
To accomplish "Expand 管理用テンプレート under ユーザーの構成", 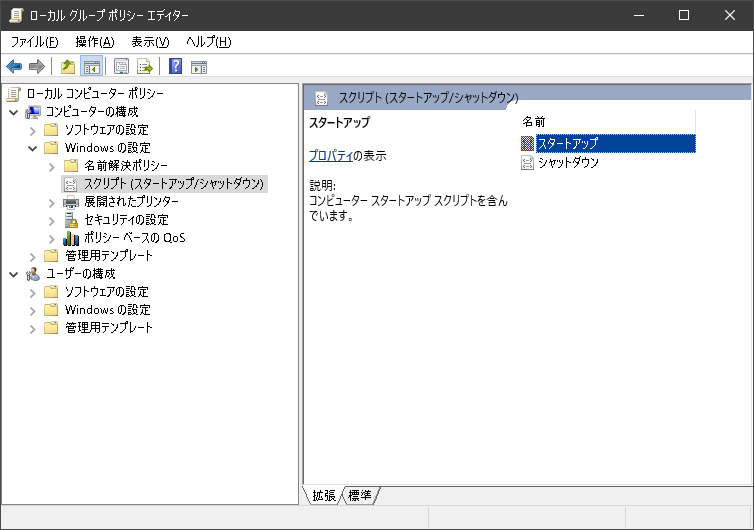I will 33,328.
